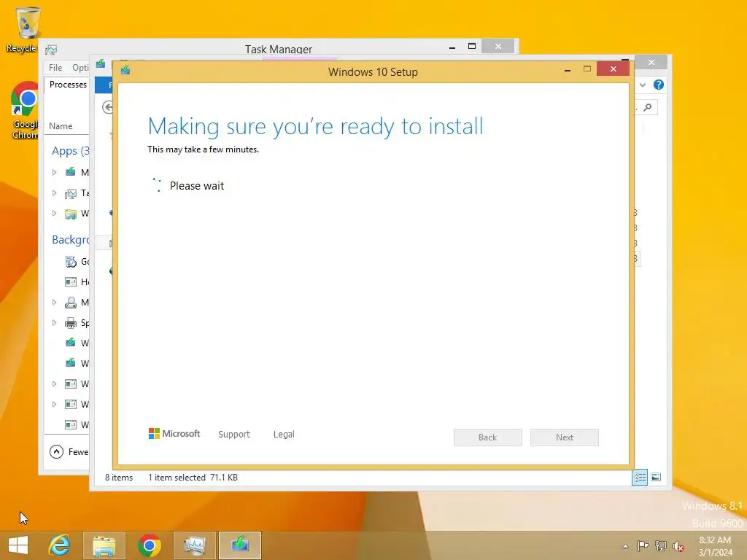Switch File Explorer to details view
This screenshot has height=560, width=747.
[639, 477]
